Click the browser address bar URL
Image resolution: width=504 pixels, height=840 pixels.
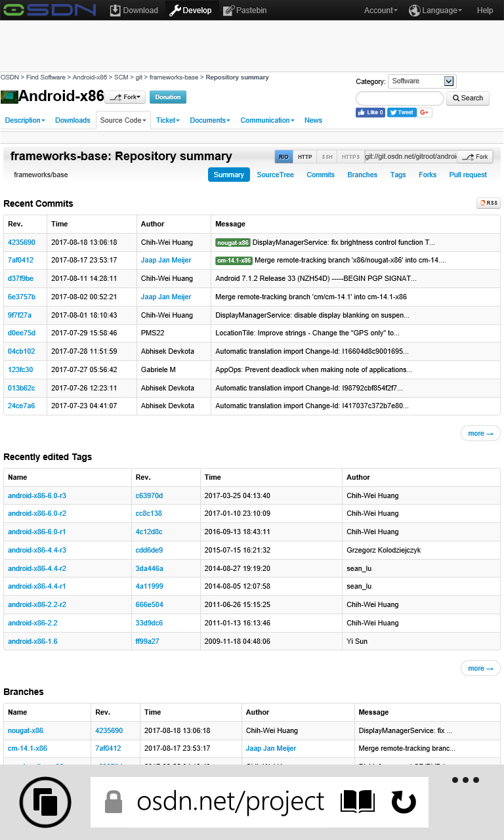(230, 801)
